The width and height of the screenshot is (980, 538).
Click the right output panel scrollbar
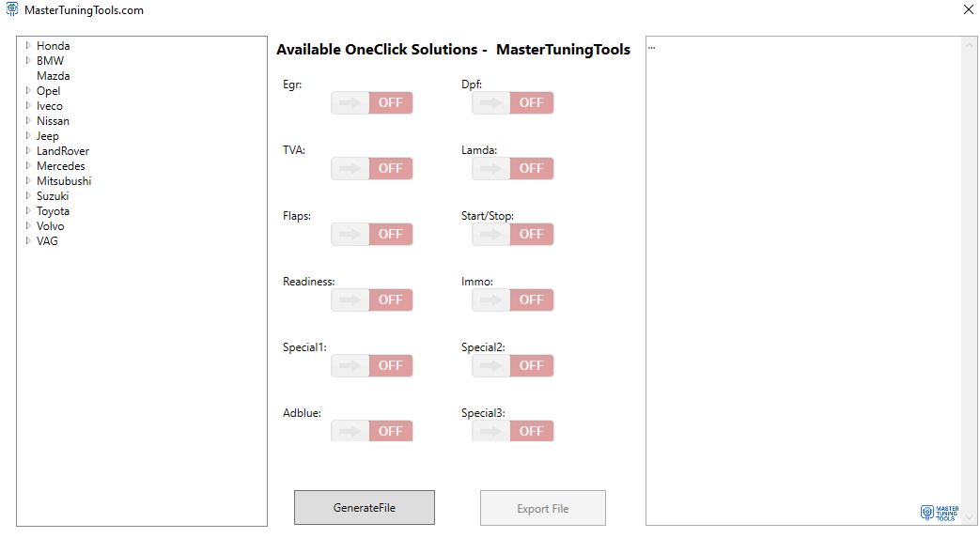(x=970, y=282)
